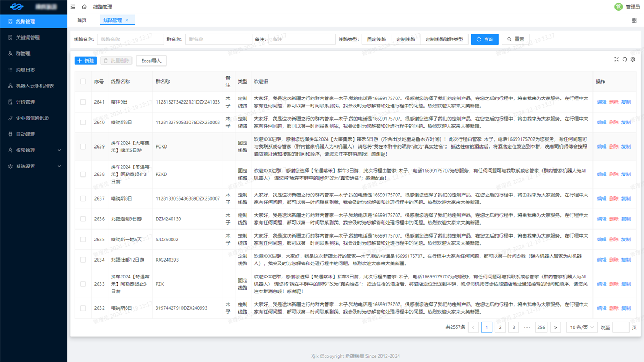Go to page 3
The width and height of the screenshot is (644, 362).
[x=514, y=327]
